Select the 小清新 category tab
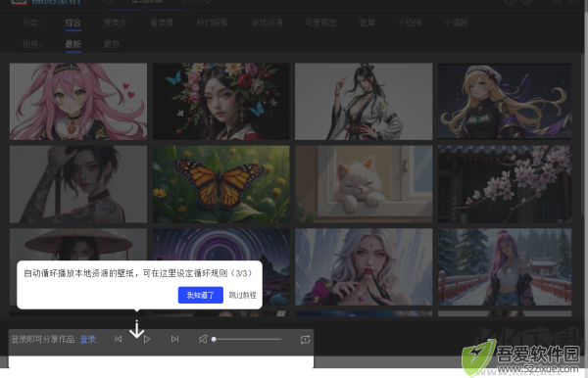 pos(456,23)
